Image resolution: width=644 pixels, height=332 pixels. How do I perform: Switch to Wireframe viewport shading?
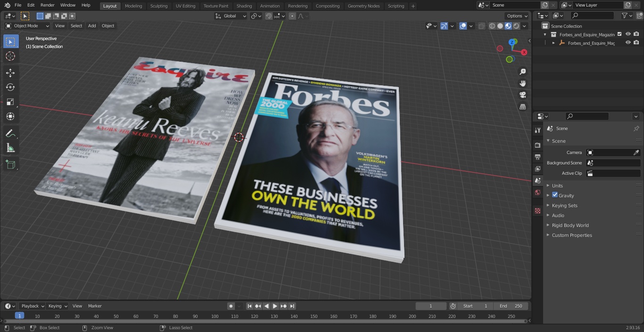492,26
